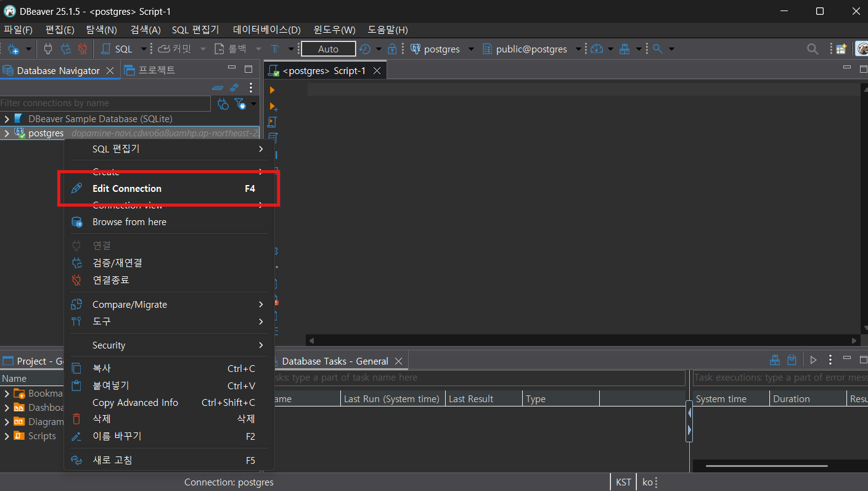The image size is (868, 491).
Task: Close the Database Navigator tab
Action: (110, 71)
